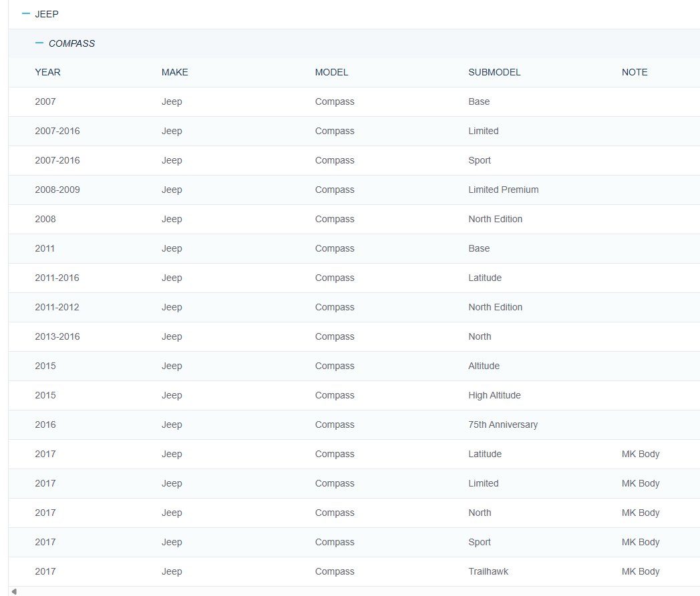The height and width of the screenshot is (596, 700).
Task: Click the 2007-2016 Sport submodel cell
Action: 479,160
